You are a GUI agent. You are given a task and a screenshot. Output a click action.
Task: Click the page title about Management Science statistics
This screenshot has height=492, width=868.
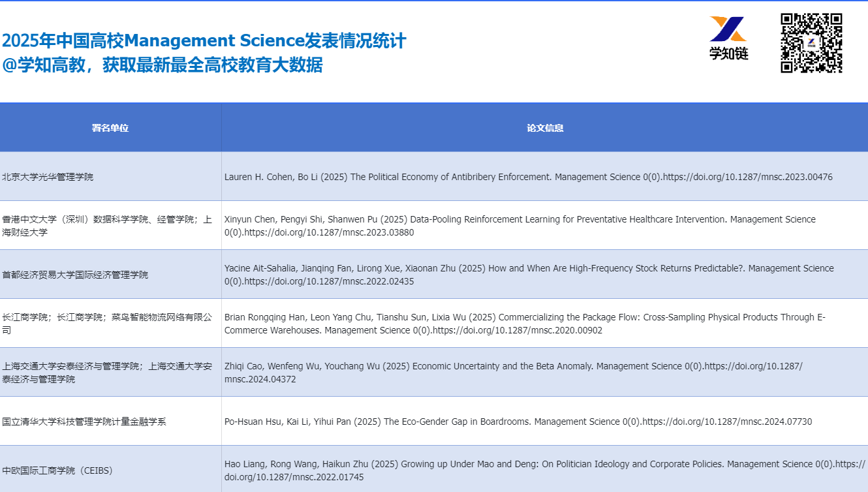coord(204,40)
